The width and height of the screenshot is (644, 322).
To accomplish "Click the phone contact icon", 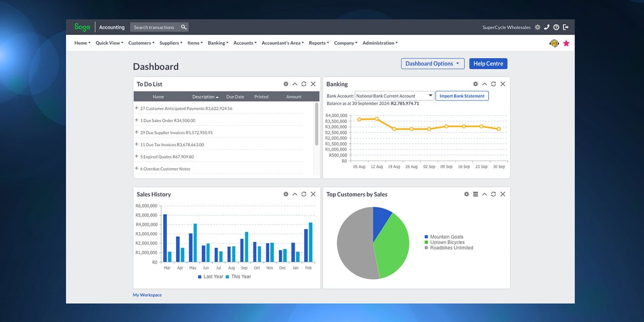I will coord(547,27).
